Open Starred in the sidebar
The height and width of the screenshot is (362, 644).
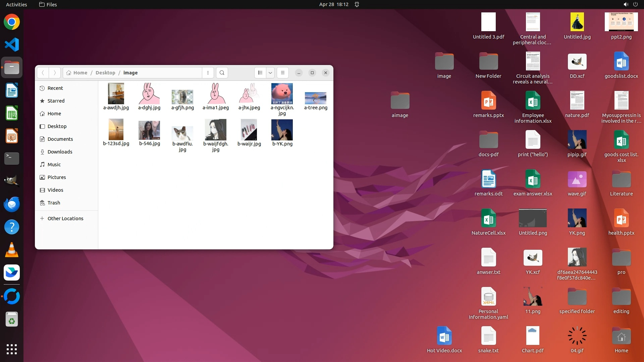(56, 101)
